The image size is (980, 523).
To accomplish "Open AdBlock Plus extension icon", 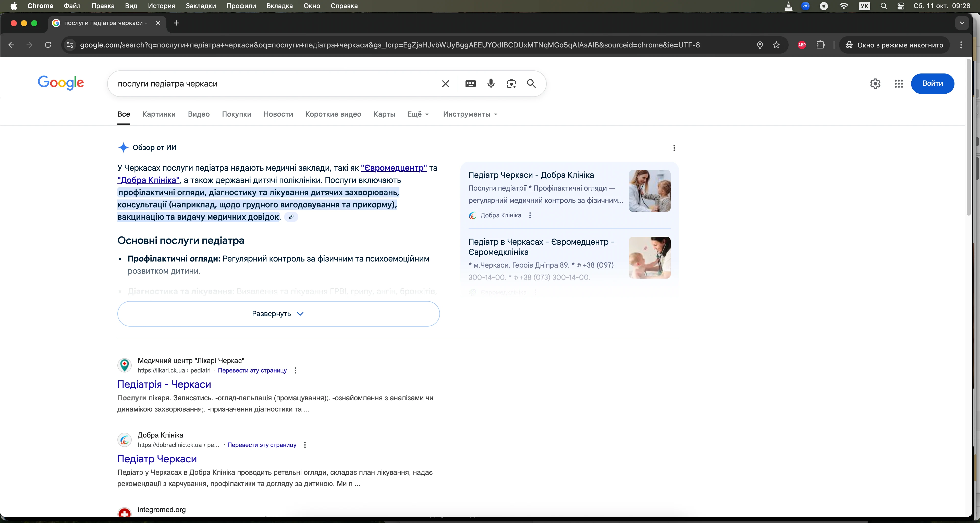I will (802, 45).
